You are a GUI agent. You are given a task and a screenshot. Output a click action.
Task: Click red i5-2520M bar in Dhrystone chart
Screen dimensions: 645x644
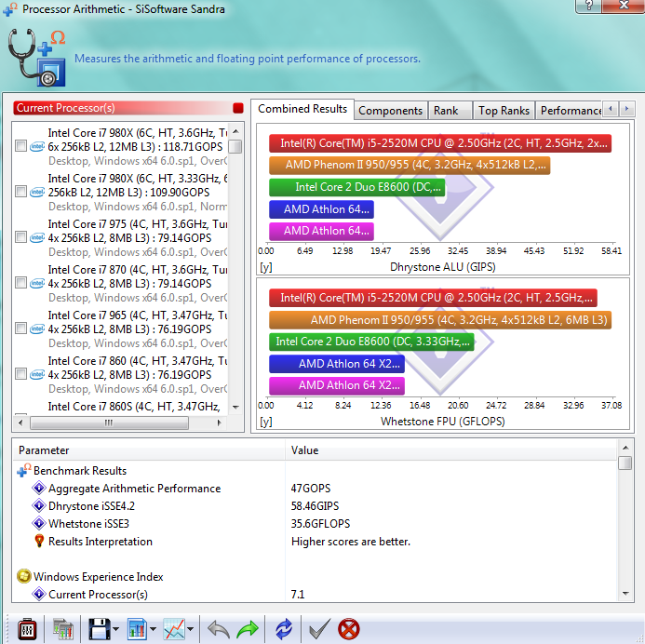pyautogui.click(x=440, y=143)
